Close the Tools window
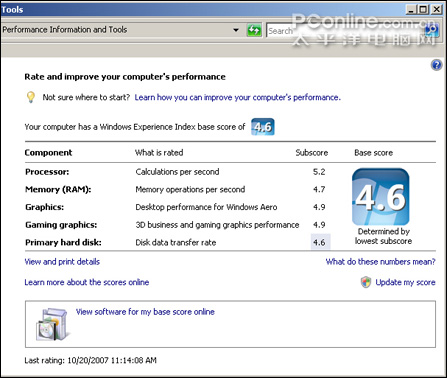The image size is (447, 378). [436, 9]
